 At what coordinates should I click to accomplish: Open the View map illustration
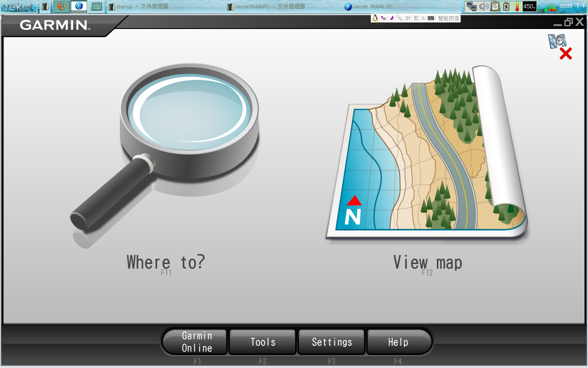coord(427,154)
